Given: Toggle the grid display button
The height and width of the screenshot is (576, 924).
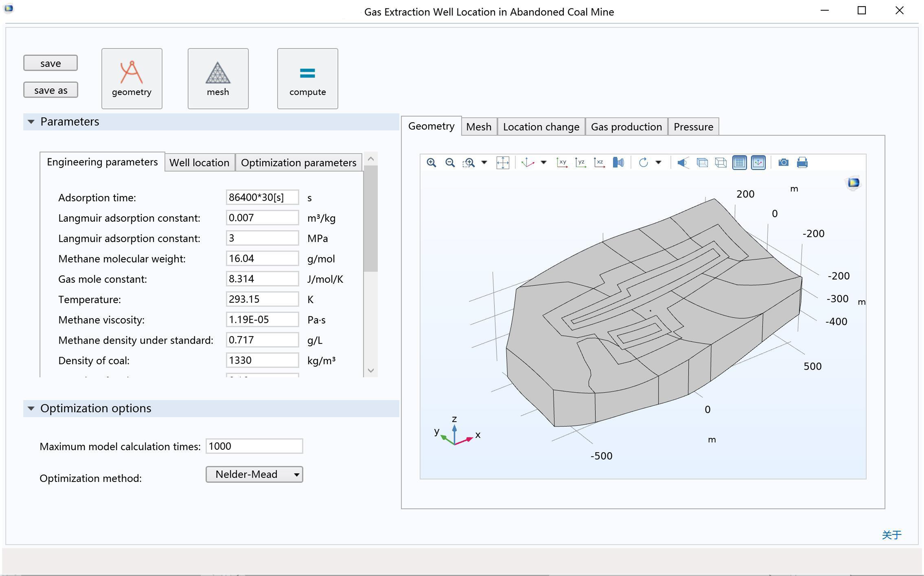Looking at the screenshot, I should click(x=739, y=163).
